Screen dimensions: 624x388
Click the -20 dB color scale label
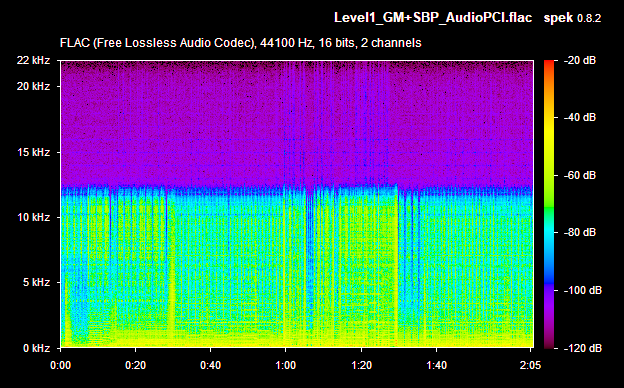(580, 60)
